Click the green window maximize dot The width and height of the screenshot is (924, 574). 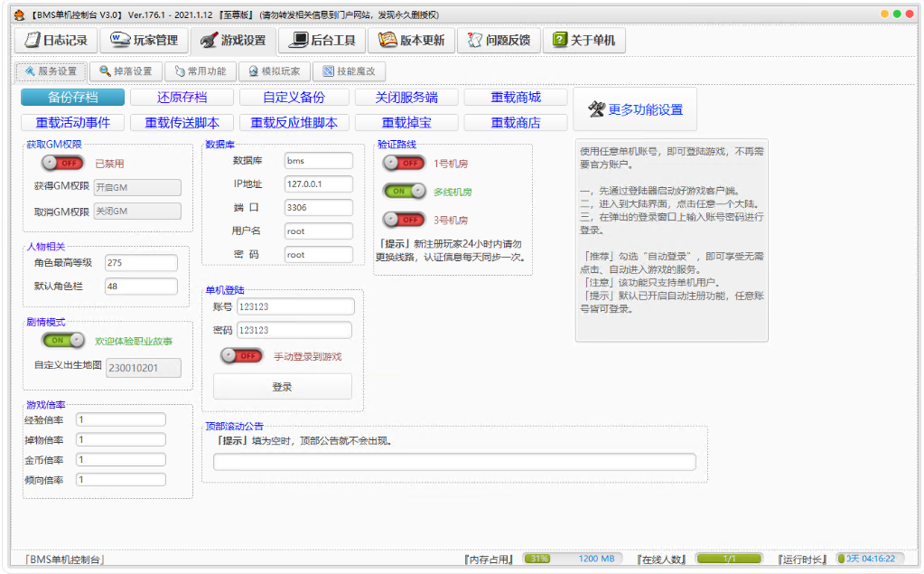(x=896, y=14)
